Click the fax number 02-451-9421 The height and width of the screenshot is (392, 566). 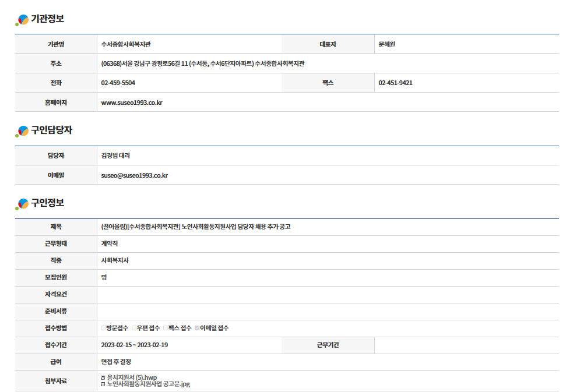(x=395, y=83)
